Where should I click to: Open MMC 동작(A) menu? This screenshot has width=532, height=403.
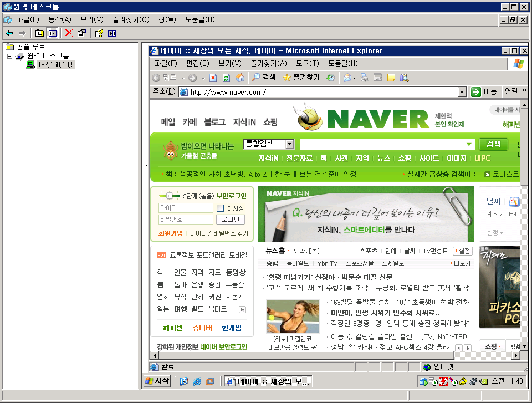point(60,20)
